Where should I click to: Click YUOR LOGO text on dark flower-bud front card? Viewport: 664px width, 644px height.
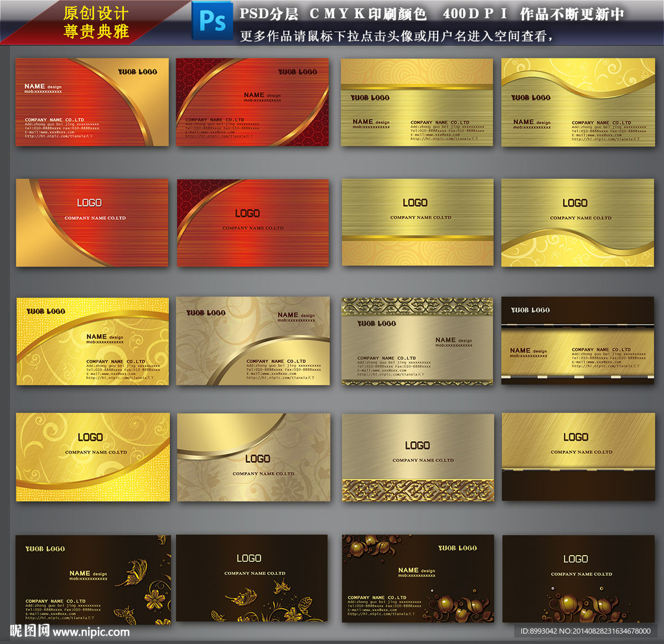click(457, 548)
